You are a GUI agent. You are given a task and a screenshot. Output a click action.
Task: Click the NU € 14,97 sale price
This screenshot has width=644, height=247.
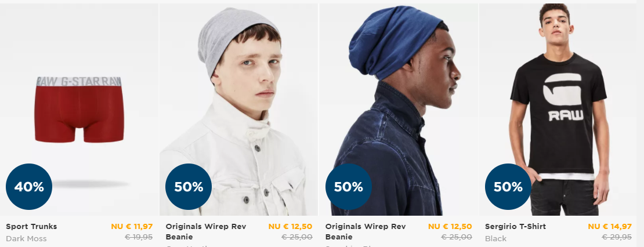click(610, 227)
